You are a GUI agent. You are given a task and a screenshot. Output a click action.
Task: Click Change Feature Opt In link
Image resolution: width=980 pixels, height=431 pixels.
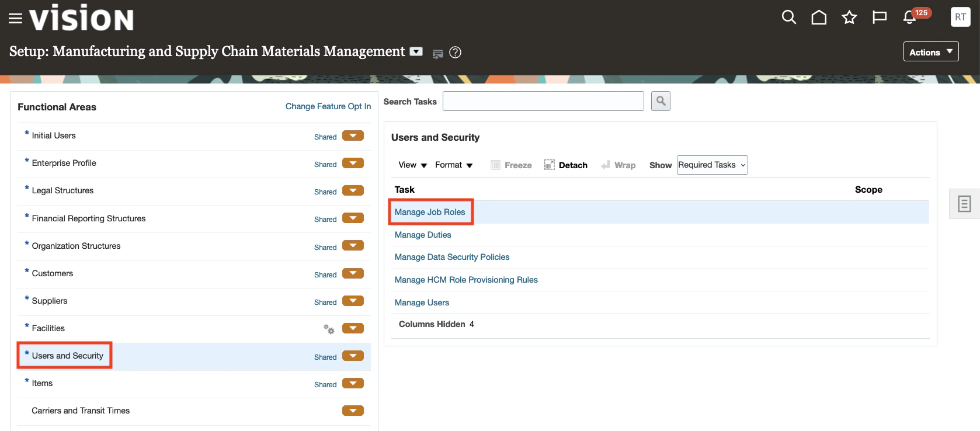click(328, 106)
